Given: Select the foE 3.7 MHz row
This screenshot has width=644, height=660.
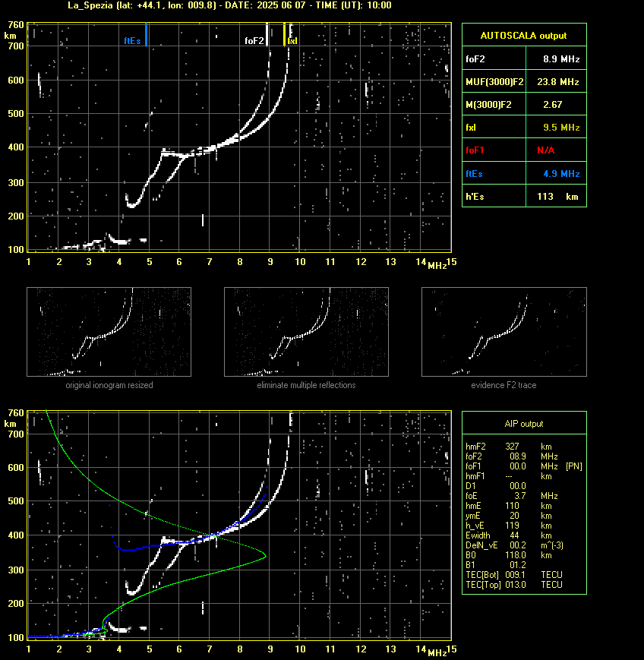Looking at the screenshot, I should tap(511, 496).
